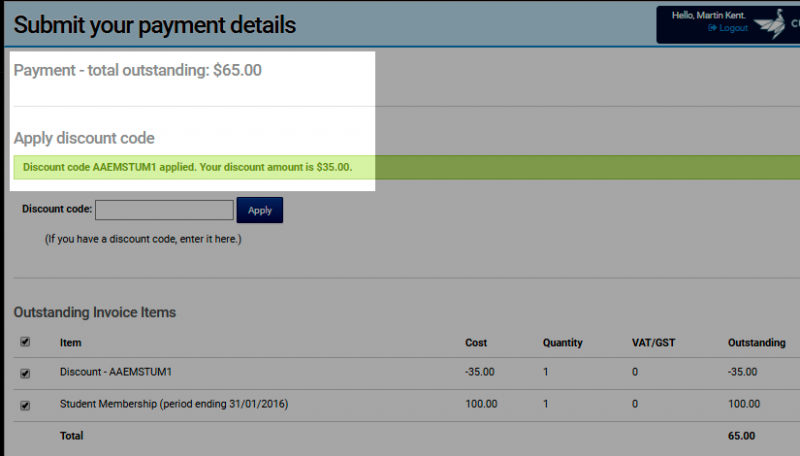Image resolution: width=800 pixels, height=456 pixels.
Task: Uncheck the Student Membership checkbox
Action: 25,406
